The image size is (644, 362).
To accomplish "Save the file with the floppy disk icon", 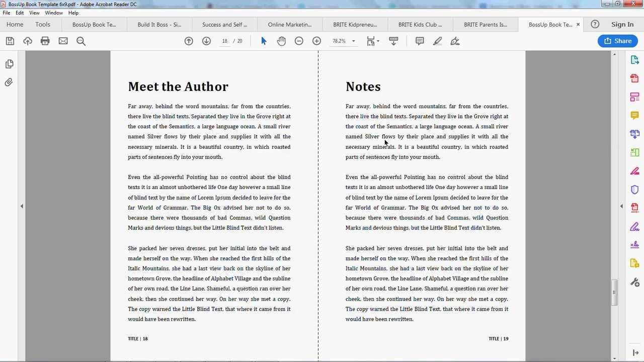I will click(10, 41).
